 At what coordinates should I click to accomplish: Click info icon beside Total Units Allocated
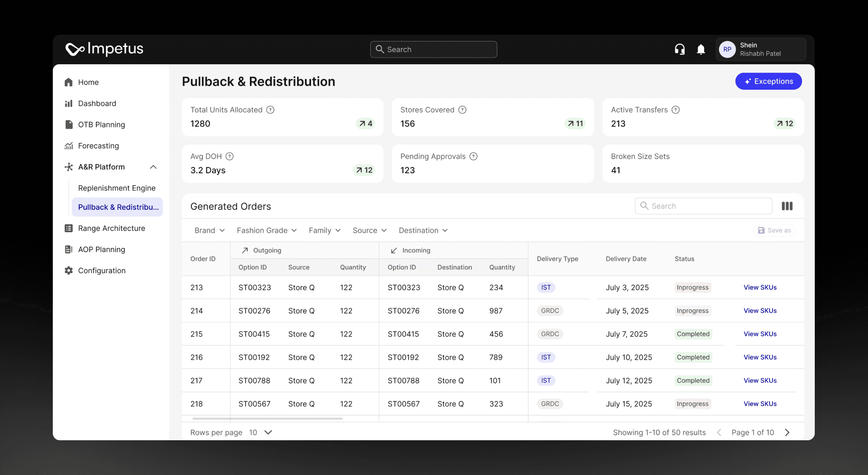(271, 110)
